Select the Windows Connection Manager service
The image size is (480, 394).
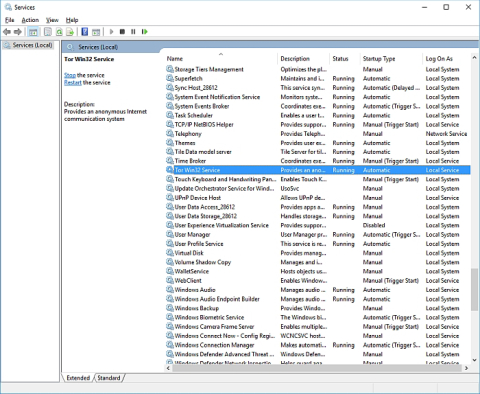click(x=318, y=345)
